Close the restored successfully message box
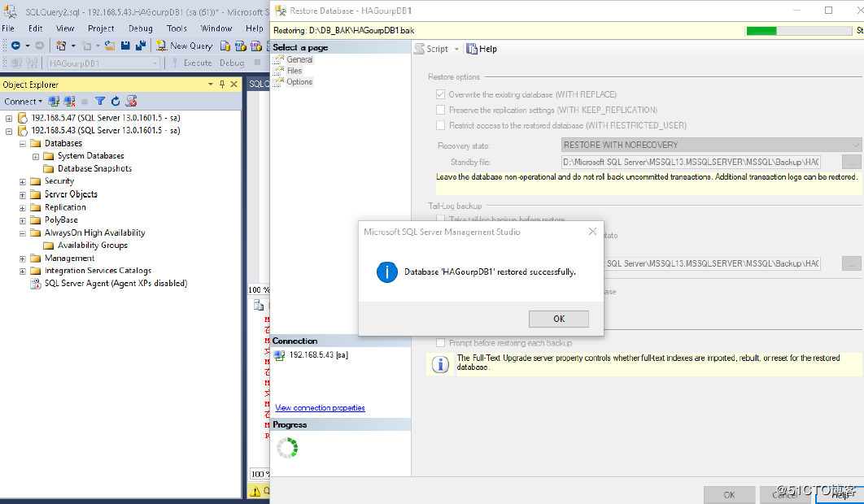864x504 pixels. [592, 232]
